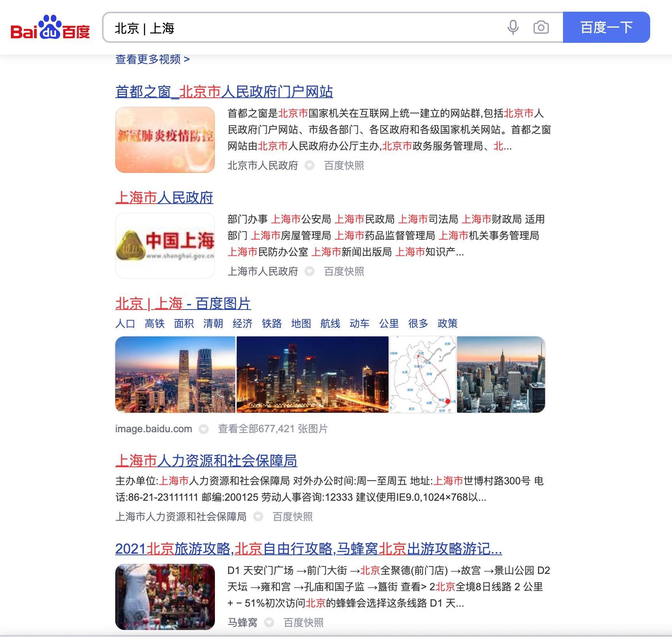672x637 pixels.
Task: Select the 地图 image tag
Action: click(301, 324)
